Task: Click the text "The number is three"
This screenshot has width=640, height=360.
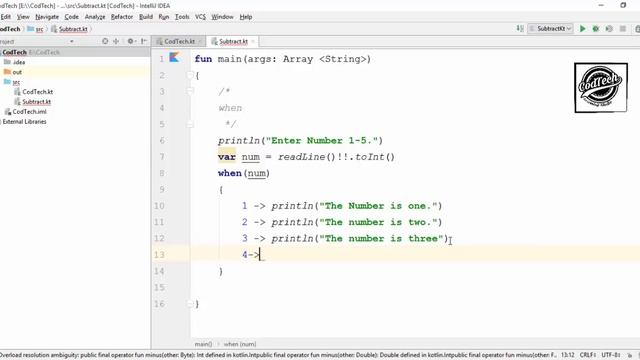Action: point(381,238)
